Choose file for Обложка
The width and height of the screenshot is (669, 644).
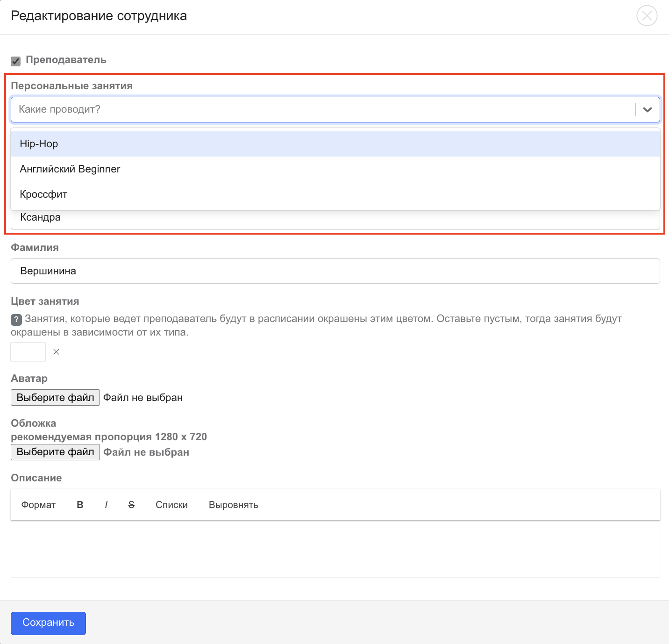point(55,452)
